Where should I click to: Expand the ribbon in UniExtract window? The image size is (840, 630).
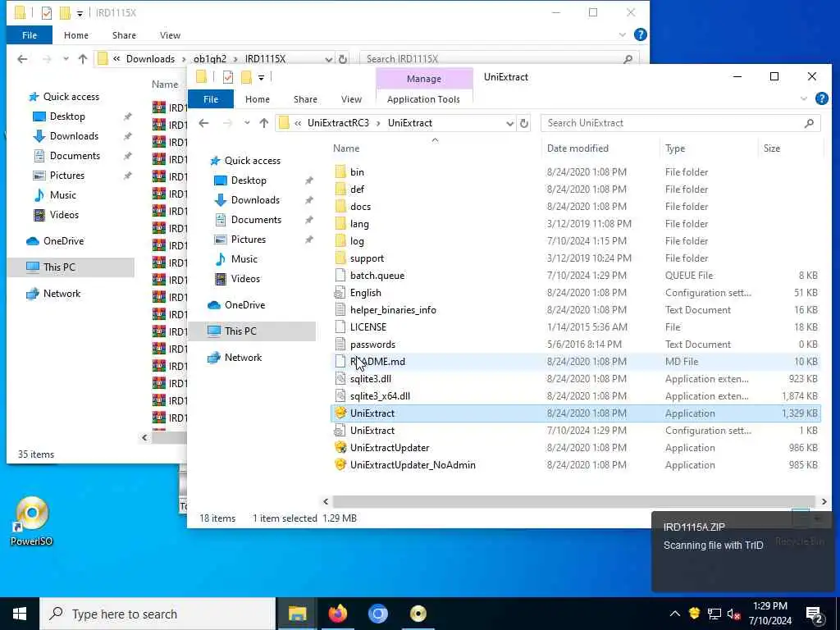pyautogui.click(x=803, y=98)
